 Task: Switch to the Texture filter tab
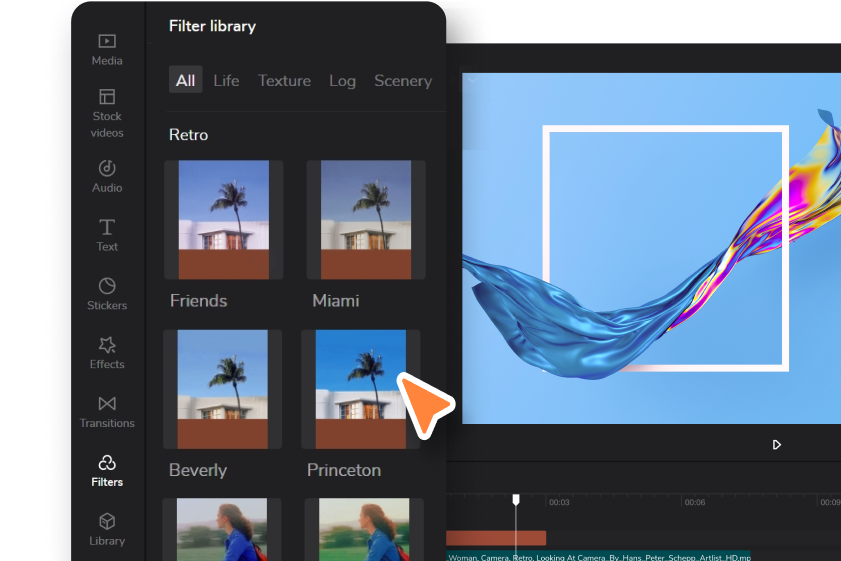click(x=284, y=80)
